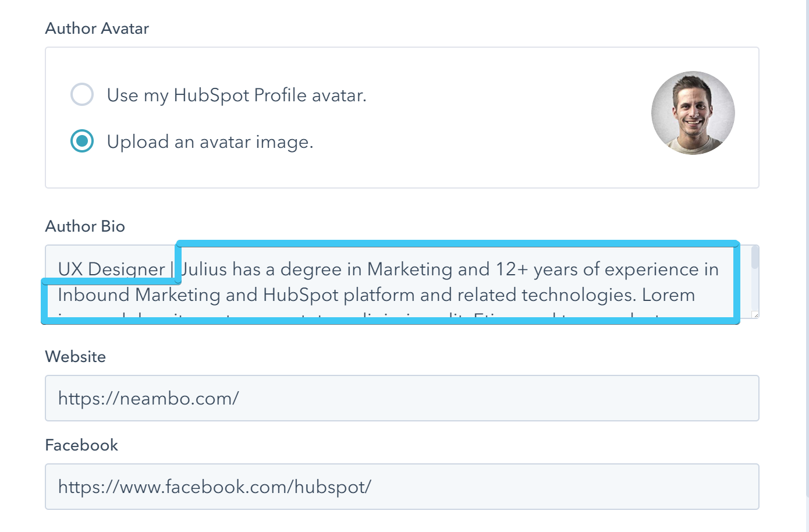809x532 pixels.
Task: Click the word "HubSpot" inside the bio textarea
Action: tap(300, 295)
